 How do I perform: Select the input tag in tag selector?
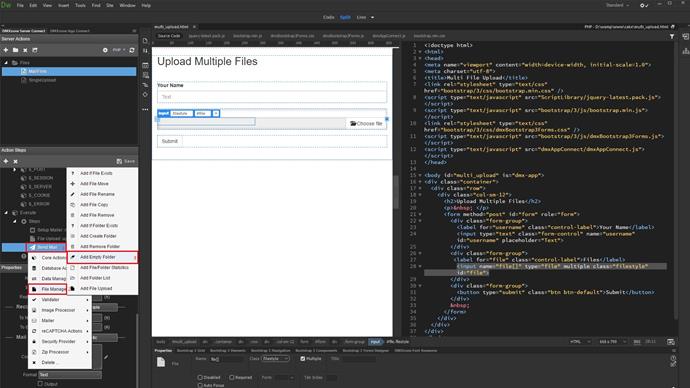[x=375, y=342]
